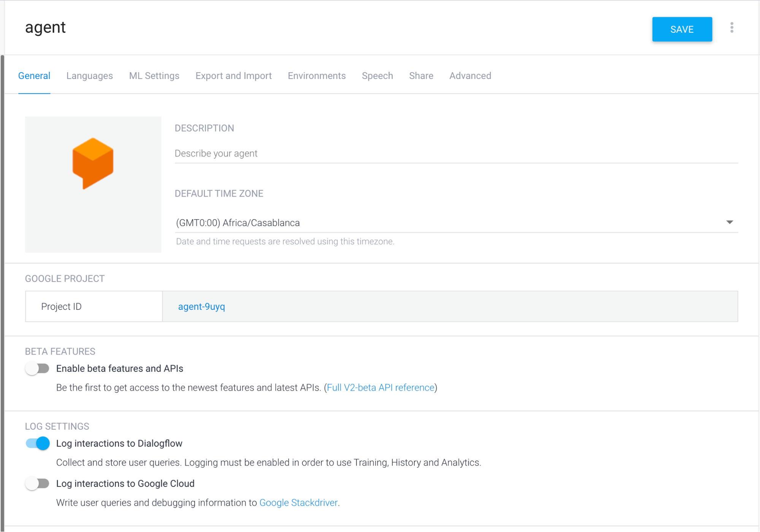Image resolution: width=760 pixels, height=532 pixels.
Task: Click the 'GOOGLE PROJECT' section heading
Action: pyautogui.click(x=65, y=279)
